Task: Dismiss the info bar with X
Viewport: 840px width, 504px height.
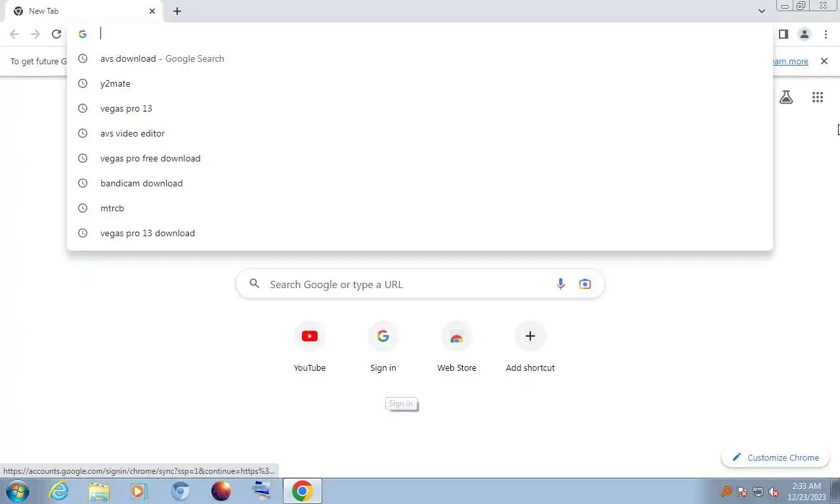Action: (824, 61)
